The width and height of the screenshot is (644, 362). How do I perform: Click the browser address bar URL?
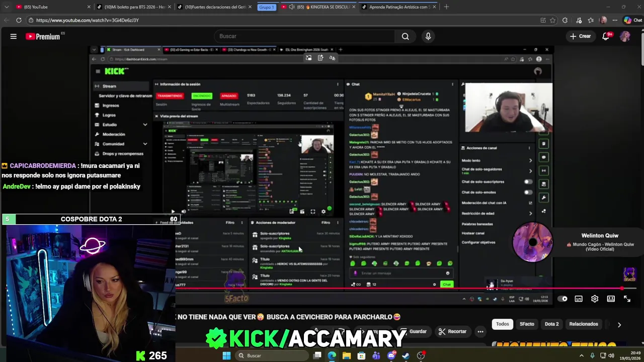87,20
